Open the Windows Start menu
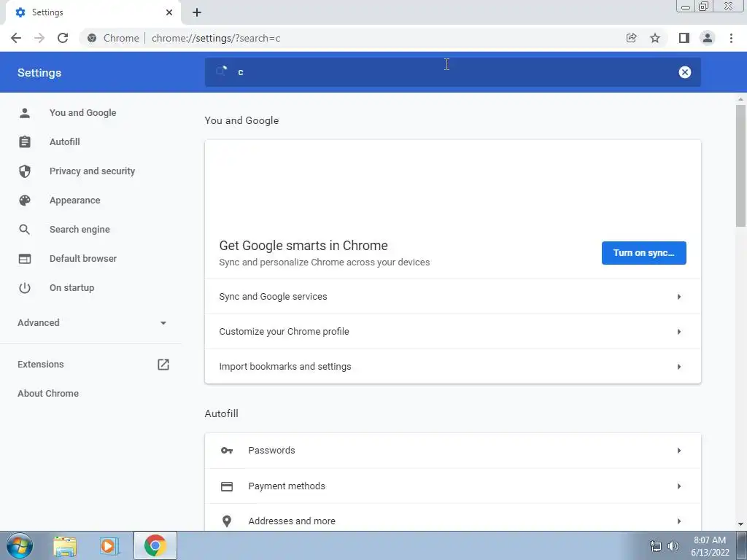This screenshot has width=747, height=560. [20, 545]
